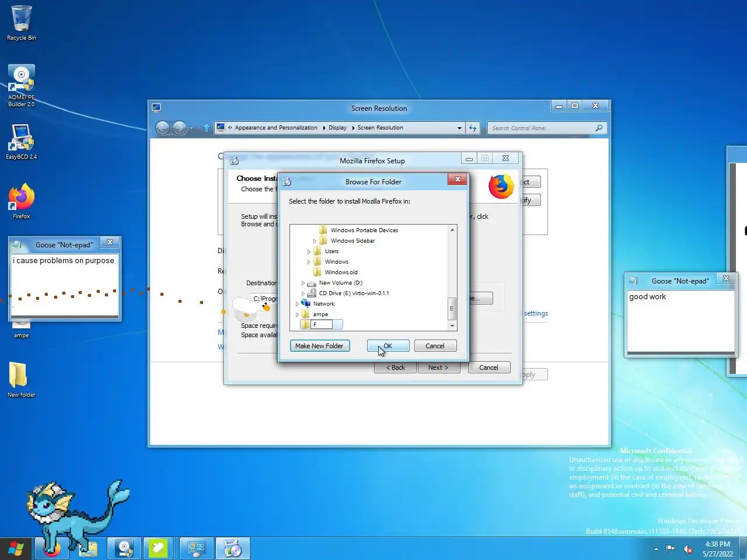
Task: Click the Firefox logo in Setup header
Action: [x=501, y=187]
